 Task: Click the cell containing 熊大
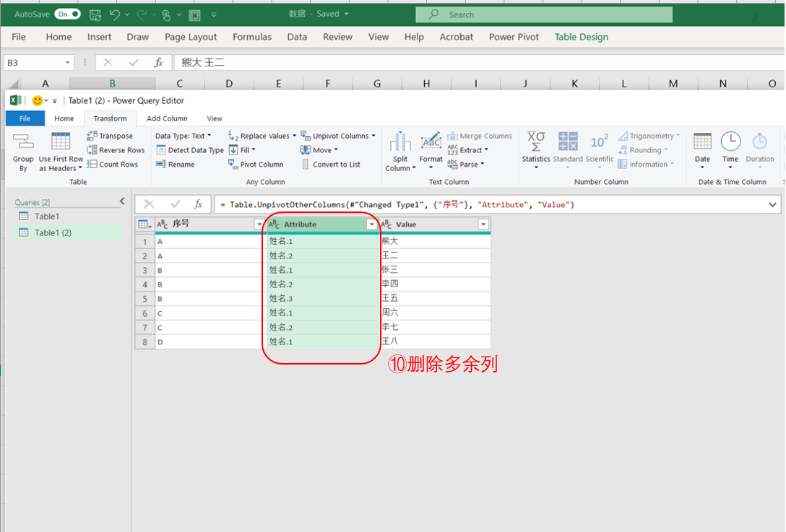[x=435, y=241]
